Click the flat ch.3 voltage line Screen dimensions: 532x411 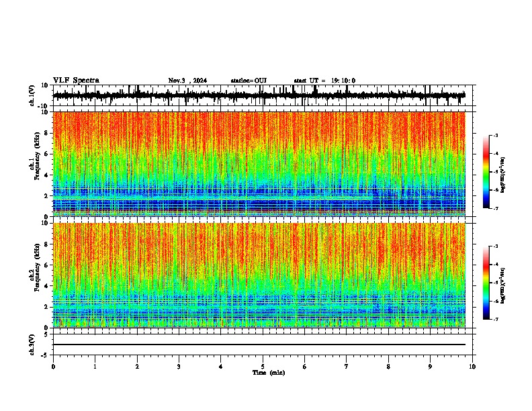click(x=259, y=345)
